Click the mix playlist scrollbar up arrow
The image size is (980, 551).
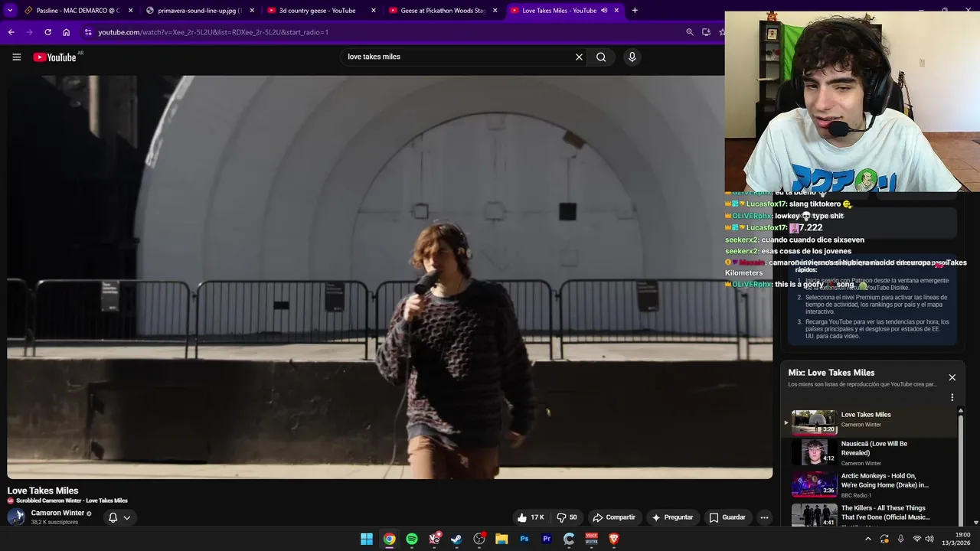pyautogui.click(x=961, y=411)
